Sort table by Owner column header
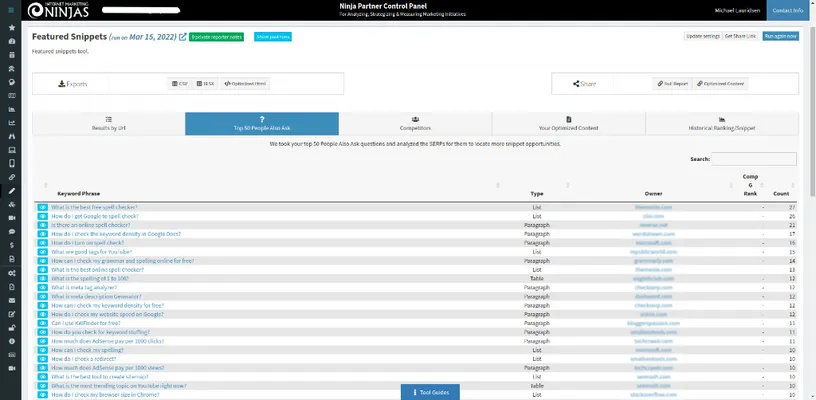 [x=653, y=192]
